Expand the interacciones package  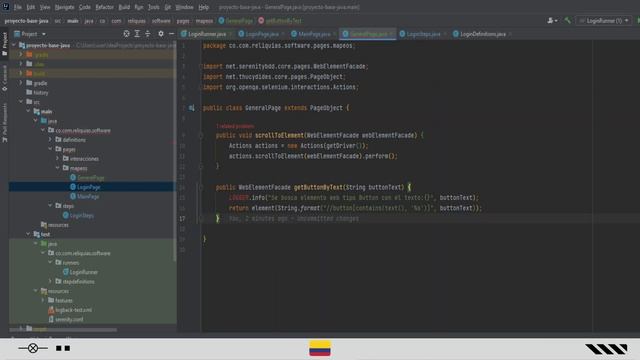pos(58,158)
